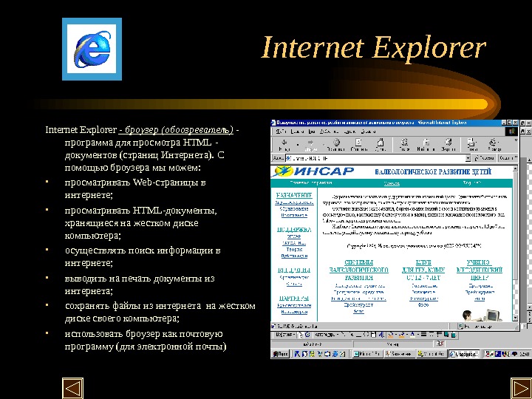This screenshot has width=532, height=399.
Task: Click the Refresh icon in the browser toolbar
Action: click(358, 142)
